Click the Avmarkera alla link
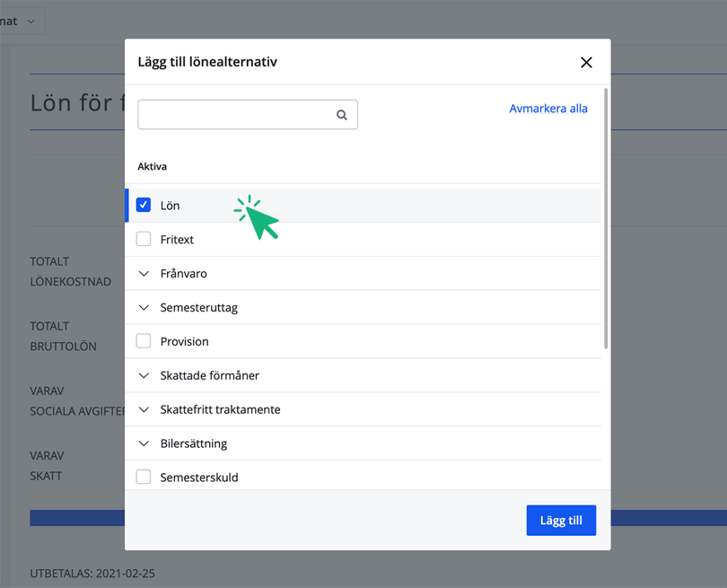This screenshot has width=727, height=588. (x=548, y=109)
